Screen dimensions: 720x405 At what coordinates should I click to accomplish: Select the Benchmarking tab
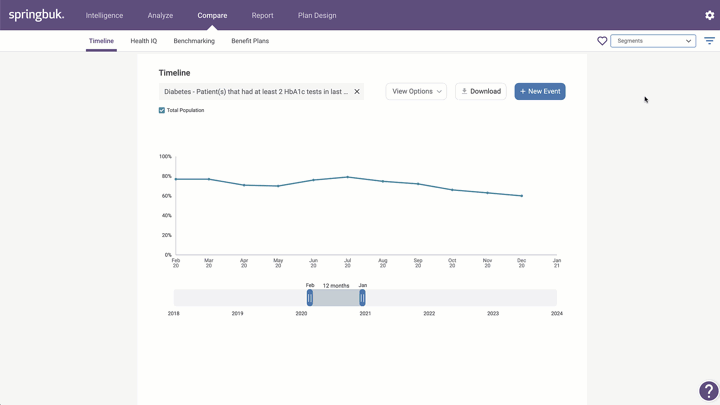tap(194, 41)
